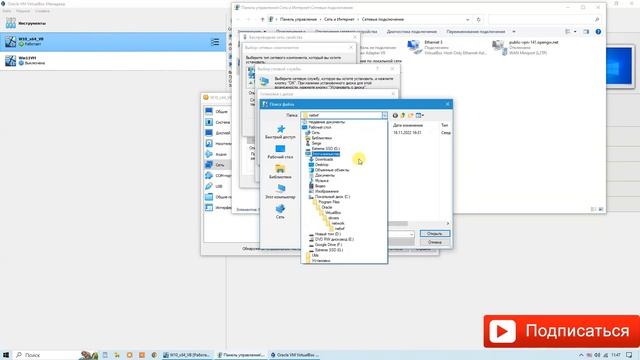The height and width of the screenshot is (360, 640).
Task: Click help icon in Network Connections window
Action: (598, 31)
